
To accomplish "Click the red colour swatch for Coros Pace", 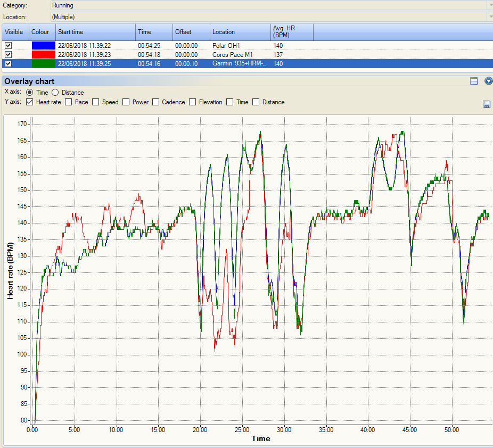I will [43, 55].
